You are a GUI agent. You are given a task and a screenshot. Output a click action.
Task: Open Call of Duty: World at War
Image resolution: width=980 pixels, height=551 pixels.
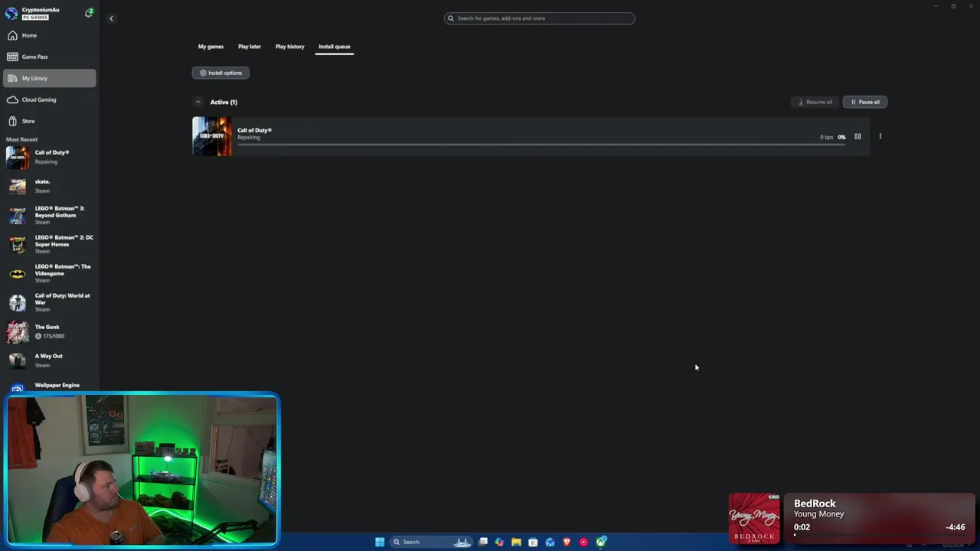pyautogui.click(x=49, y=302)
